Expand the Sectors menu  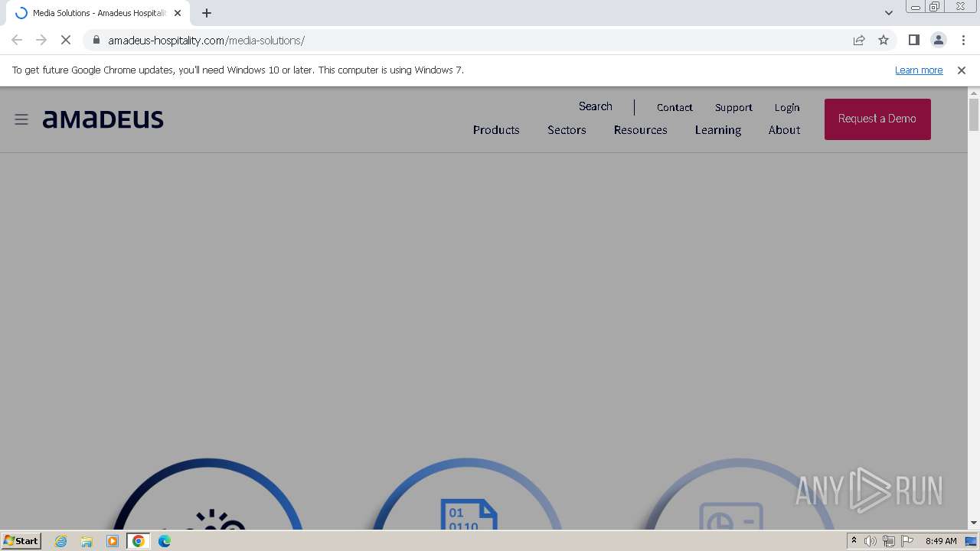[567, 130]
